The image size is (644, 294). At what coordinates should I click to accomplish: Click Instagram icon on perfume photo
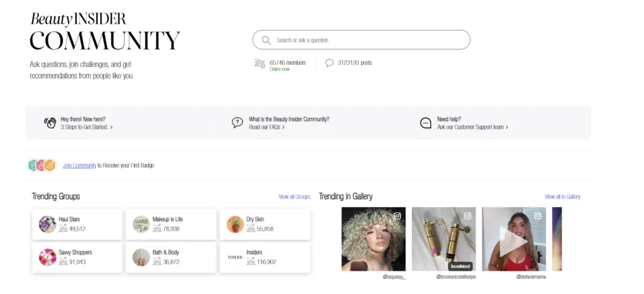[467, 215]
